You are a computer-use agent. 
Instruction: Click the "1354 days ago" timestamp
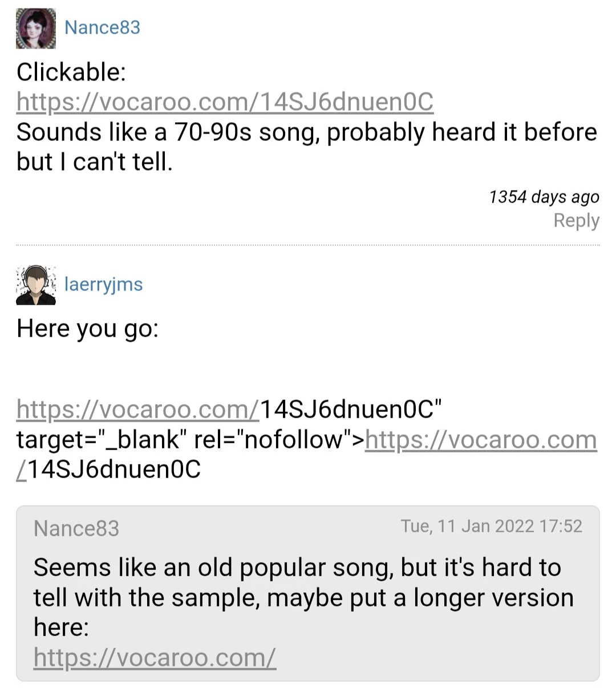(544, 197)
